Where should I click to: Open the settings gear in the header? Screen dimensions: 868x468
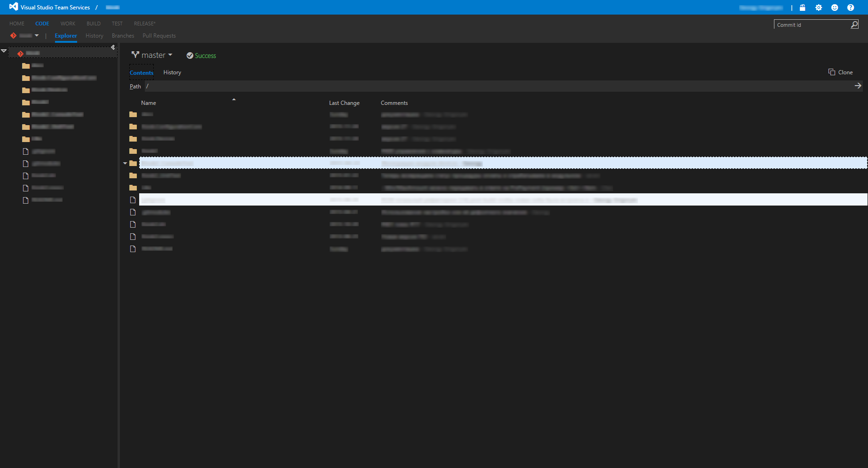tap(819, 8)
